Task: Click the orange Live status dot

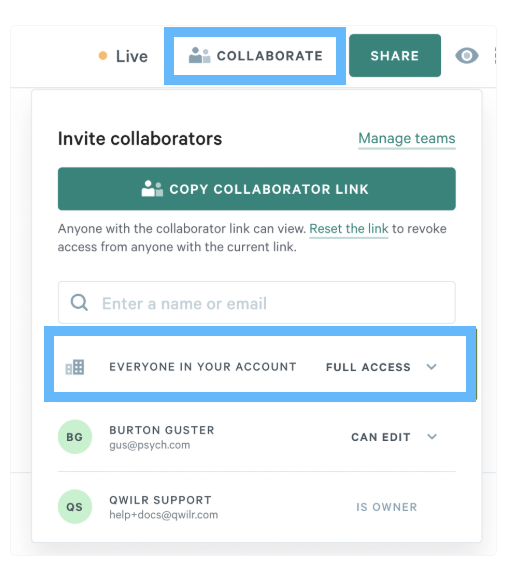Action: [x=103, y=55]
